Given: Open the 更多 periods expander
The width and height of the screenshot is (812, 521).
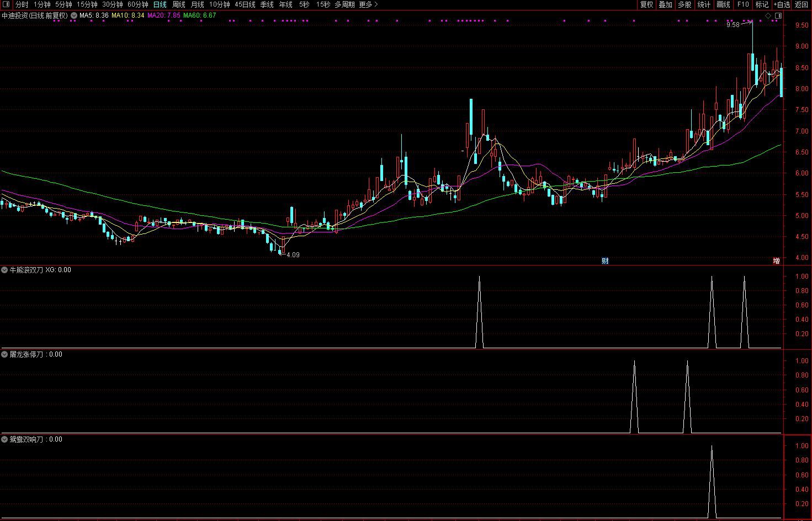Looking at the screenshot, I should point(368,4).
